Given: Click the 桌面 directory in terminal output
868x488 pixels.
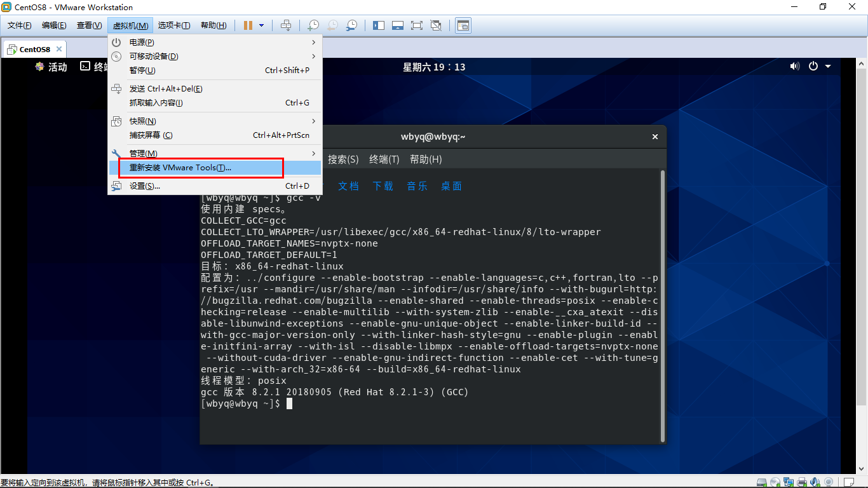Looking at the screenshot, I should click(x=452, y=186).
